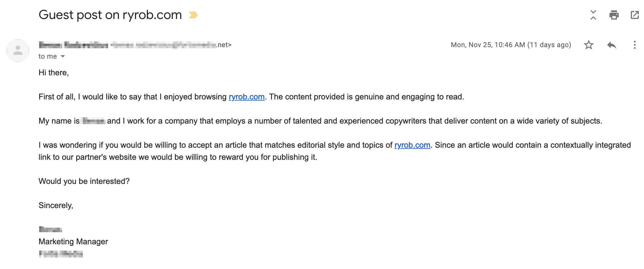644x269 pixels.
Task: Open sender details via the chevron under the name
Action: pos(63,56)
